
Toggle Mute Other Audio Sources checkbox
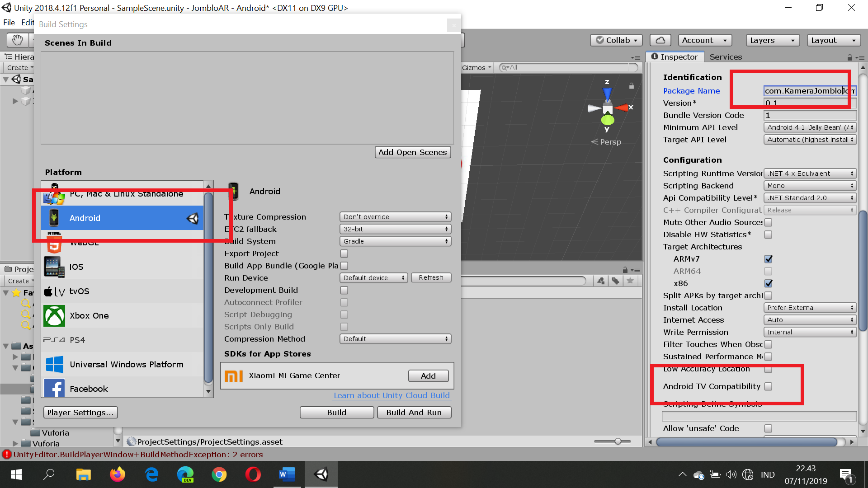[768, 222]
